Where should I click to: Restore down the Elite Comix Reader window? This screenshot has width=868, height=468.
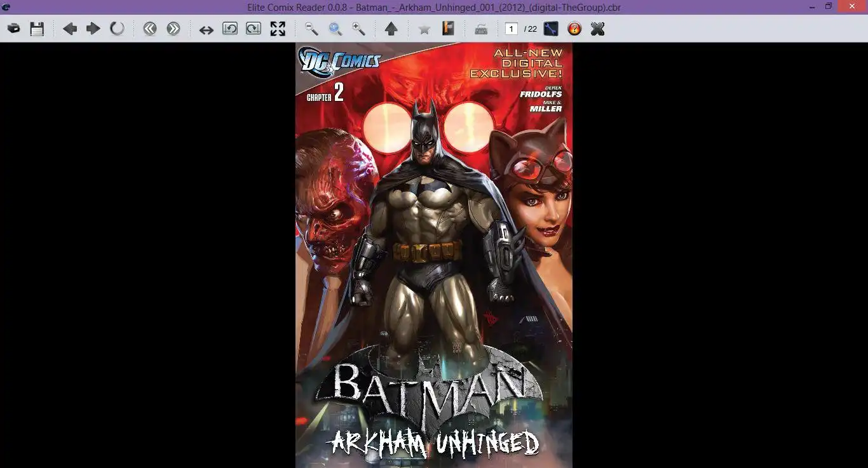(829, 7)
